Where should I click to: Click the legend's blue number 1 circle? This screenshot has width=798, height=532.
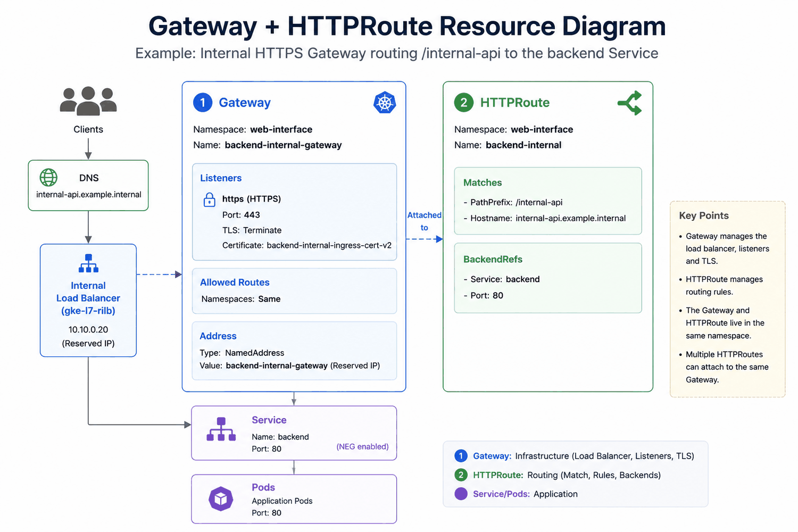(461, 456)
